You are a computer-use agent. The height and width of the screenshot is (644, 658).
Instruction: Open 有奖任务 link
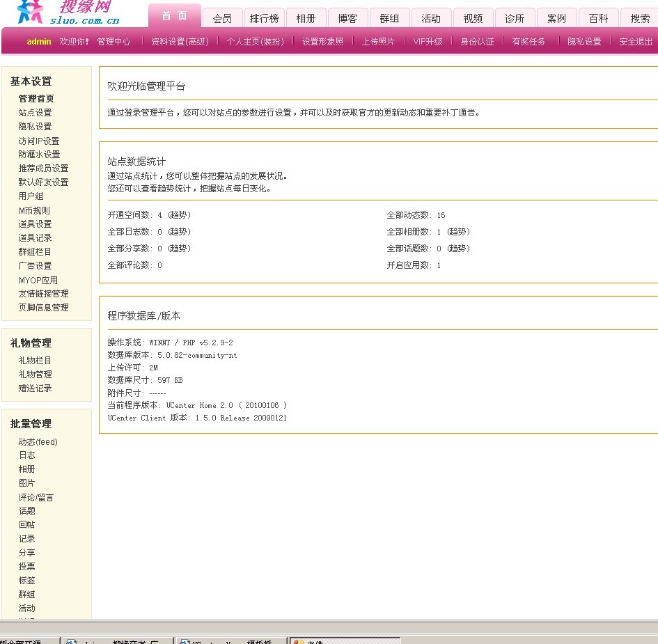528,42
